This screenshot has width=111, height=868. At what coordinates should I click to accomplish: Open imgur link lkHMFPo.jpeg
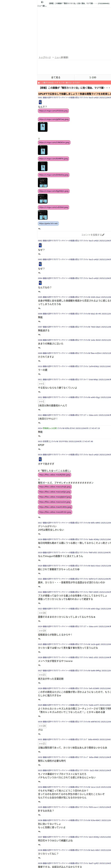point(53,159)
